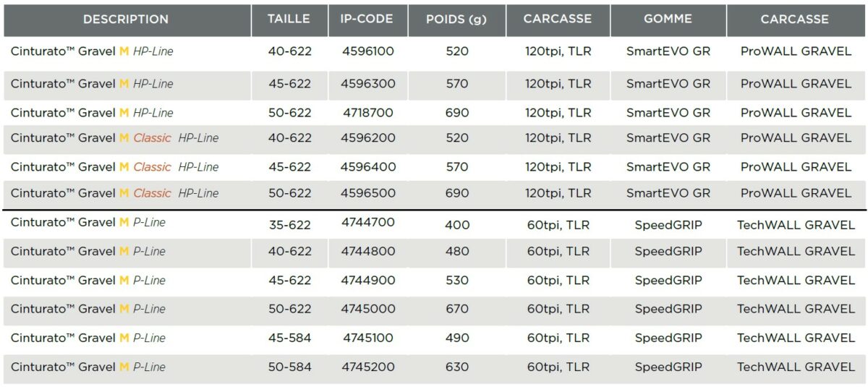Click the IP-code 4596400 cell
Viewport: 868px width, 387px height.
point(368,167)
